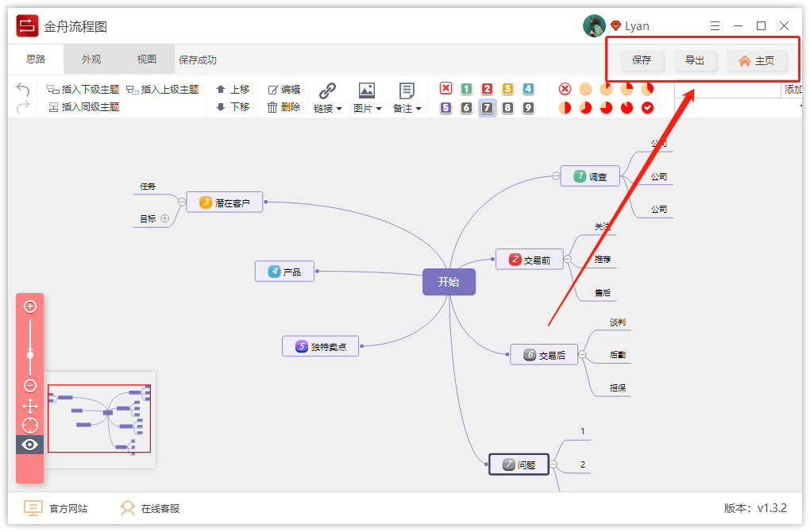This screenshot has height=532, width=810.
Task: Click the version v1.3.2 label
Action: 754,508
